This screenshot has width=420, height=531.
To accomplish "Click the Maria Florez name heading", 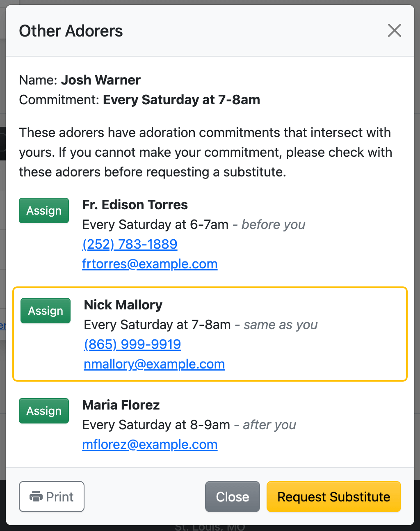I will pos(121,405).
